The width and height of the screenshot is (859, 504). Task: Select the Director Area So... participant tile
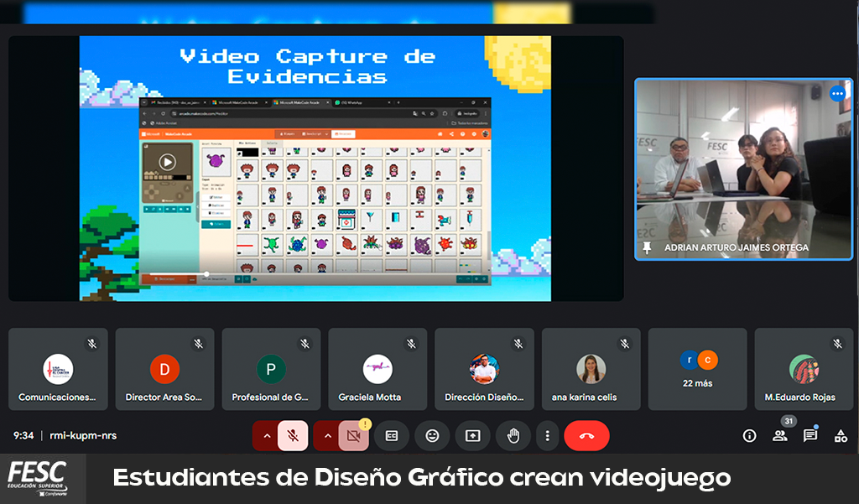coord(164,369)
